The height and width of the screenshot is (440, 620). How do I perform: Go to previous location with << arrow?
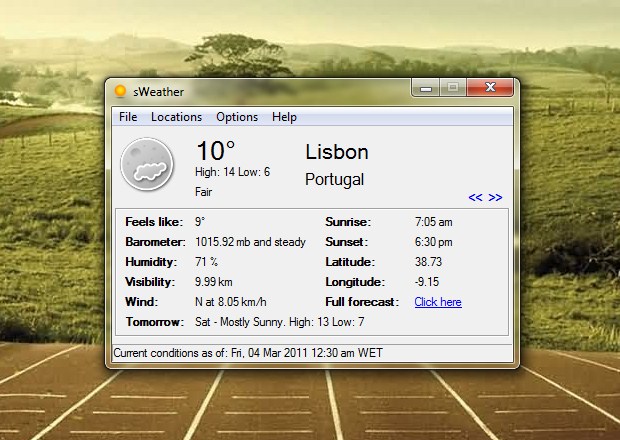tap(475, 197)
